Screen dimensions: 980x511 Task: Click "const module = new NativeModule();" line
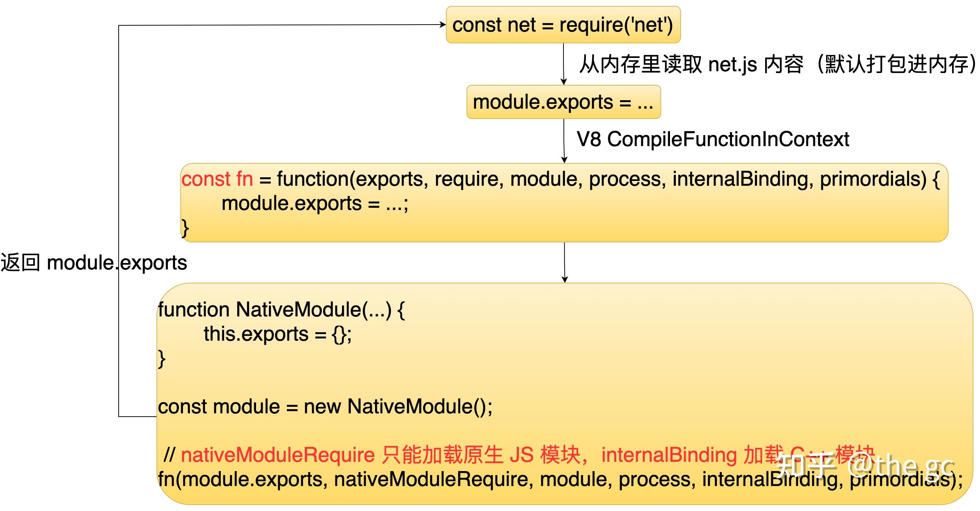[x=325, y=406]
